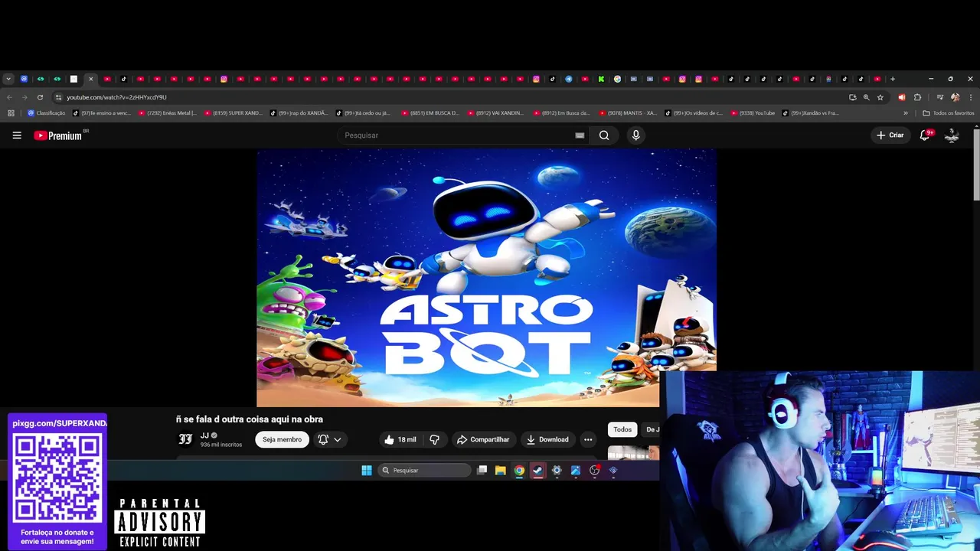Open '(9078) MANTIS' bookmark
The width and height of the screenshot is (980, 551).
coord(629,113)
